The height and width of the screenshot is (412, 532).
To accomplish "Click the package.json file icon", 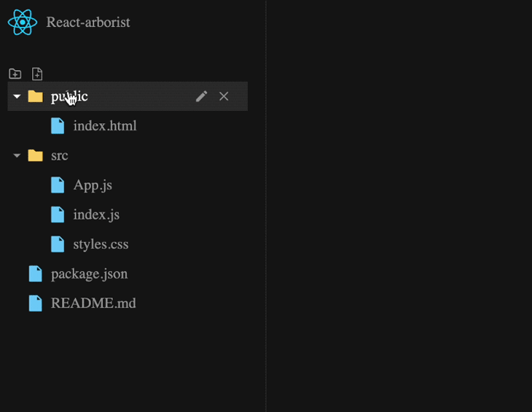I will coord(35,274).
